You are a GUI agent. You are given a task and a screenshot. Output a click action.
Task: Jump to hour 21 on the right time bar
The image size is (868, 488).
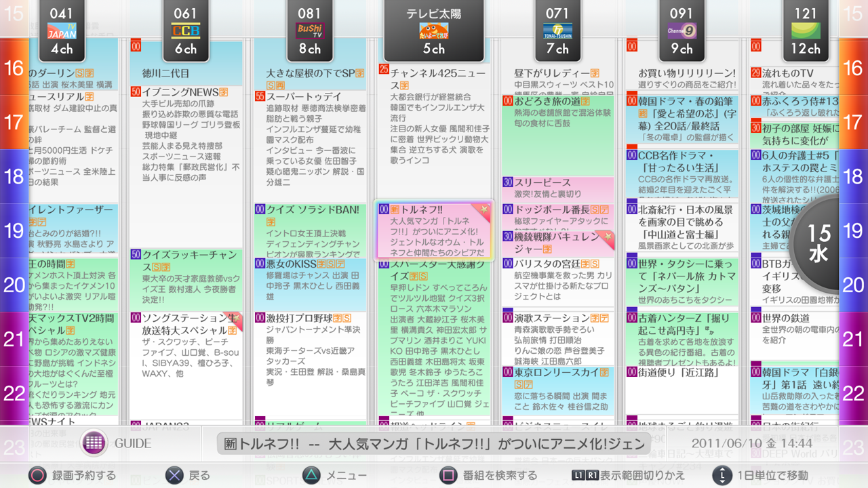(853, 339)
